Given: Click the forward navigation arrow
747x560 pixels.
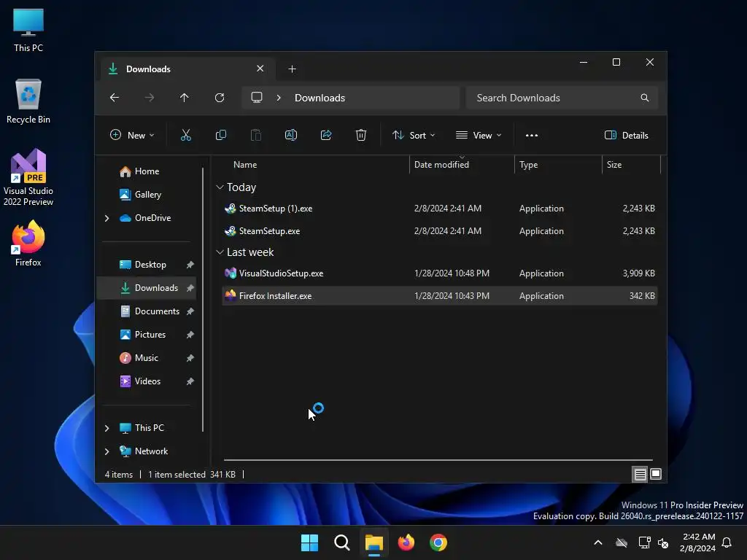Looking at the screenshot, I should click(150, 98).
